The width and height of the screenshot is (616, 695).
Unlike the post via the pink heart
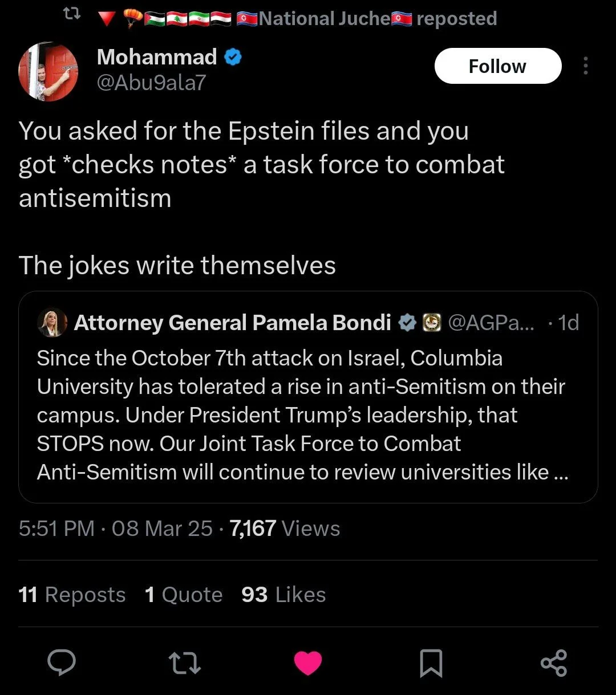[308, 663]
